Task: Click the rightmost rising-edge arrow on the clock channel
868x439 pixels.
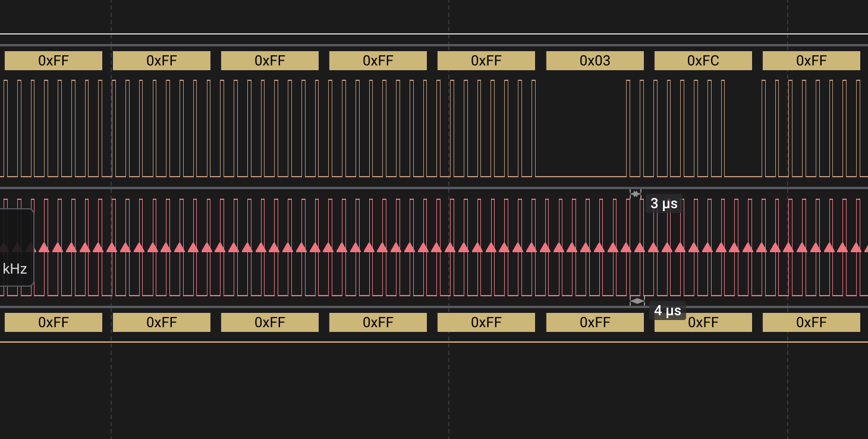Action: [856, 247]
